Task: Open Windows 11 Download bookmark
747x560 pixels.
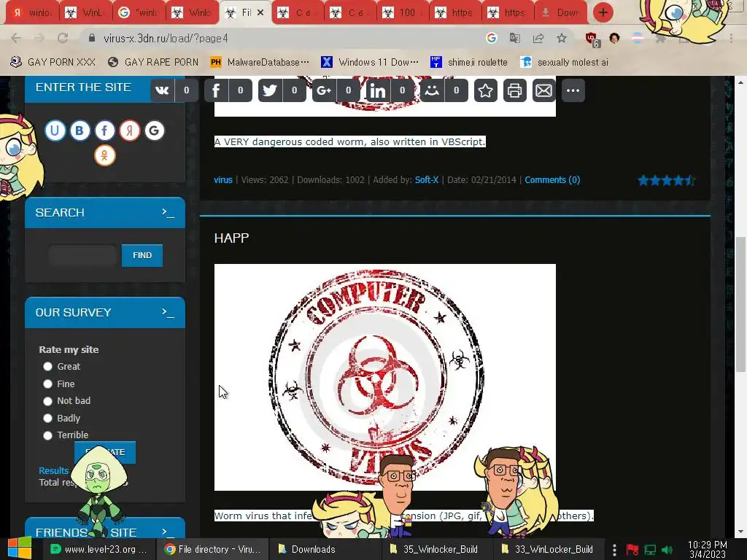Action: coord(370,62)
